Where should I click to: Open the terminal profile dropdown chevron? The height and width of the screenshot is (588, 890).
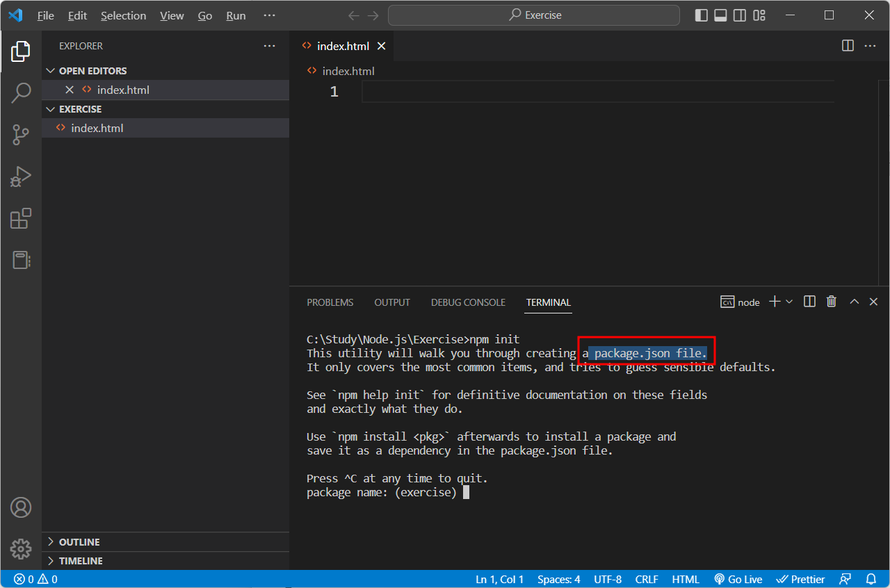pos(788,302)
